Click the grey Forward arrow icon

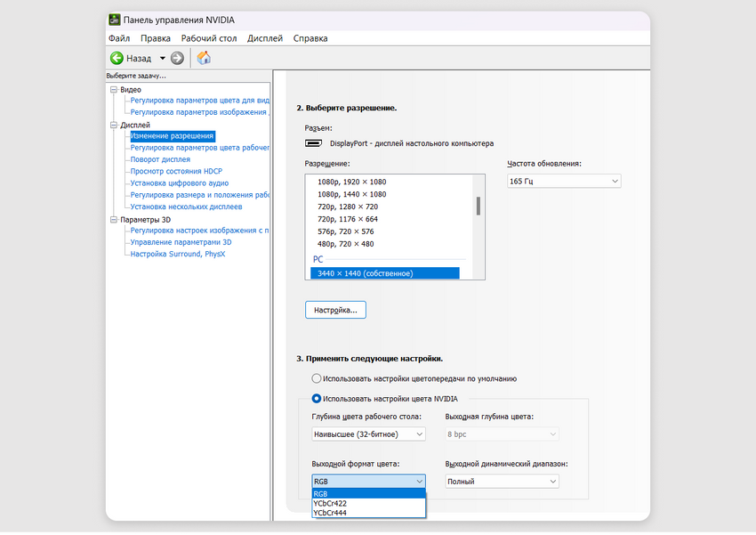177,59
